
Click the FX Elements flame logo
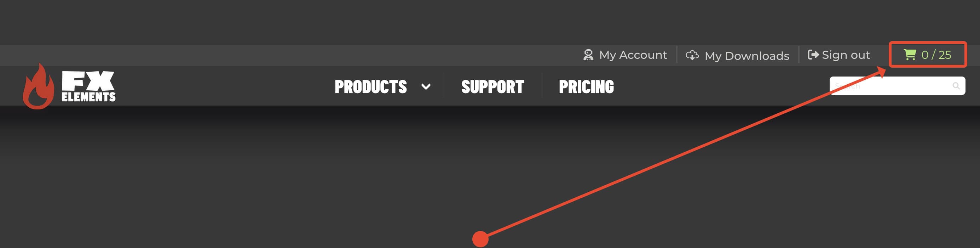tap(40, 85)
